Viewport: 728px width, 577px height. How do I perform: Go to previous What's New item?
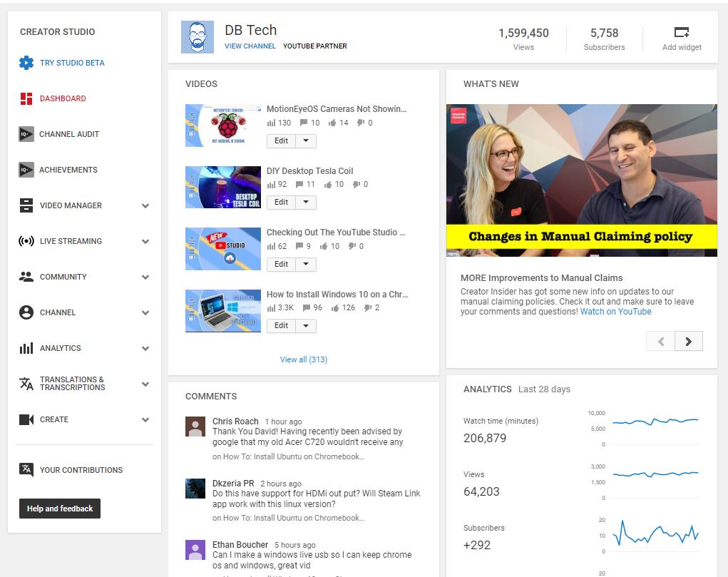pyautogui.click(x=661, y=342)
